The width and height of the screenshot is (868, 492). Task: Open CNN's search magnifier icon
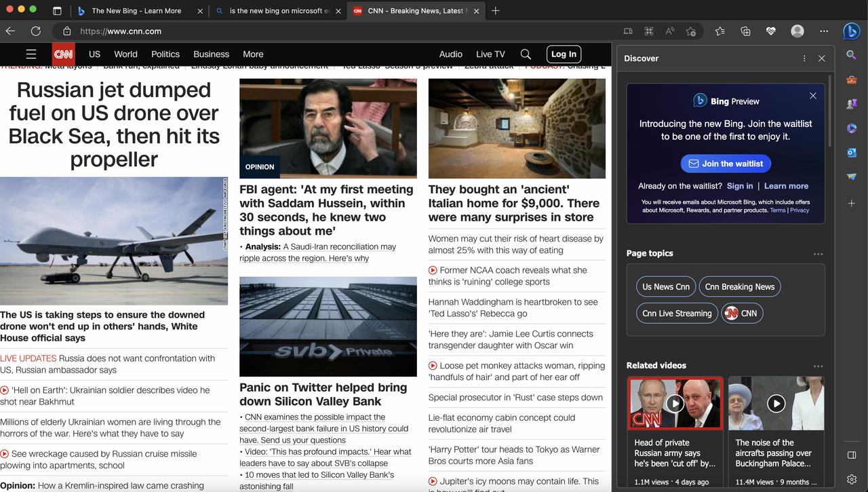click(x=526, y=54)
